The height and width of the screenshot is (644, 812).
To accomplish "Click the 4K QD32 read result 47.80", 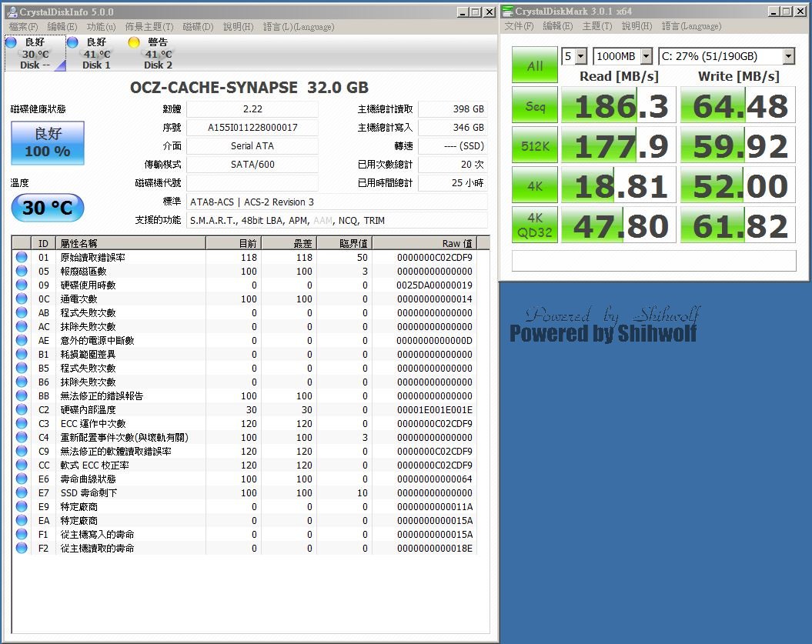I will (x=619, y=225).
